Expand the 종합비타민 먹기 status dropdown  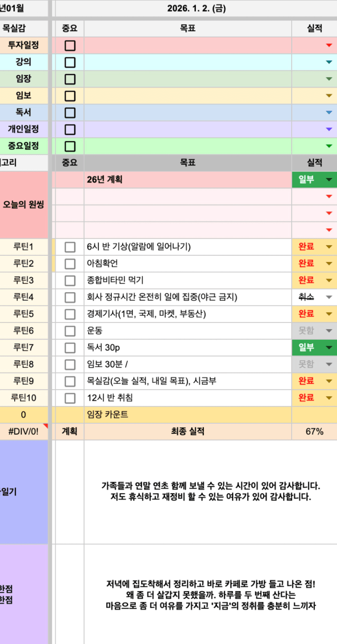point(329,280)
